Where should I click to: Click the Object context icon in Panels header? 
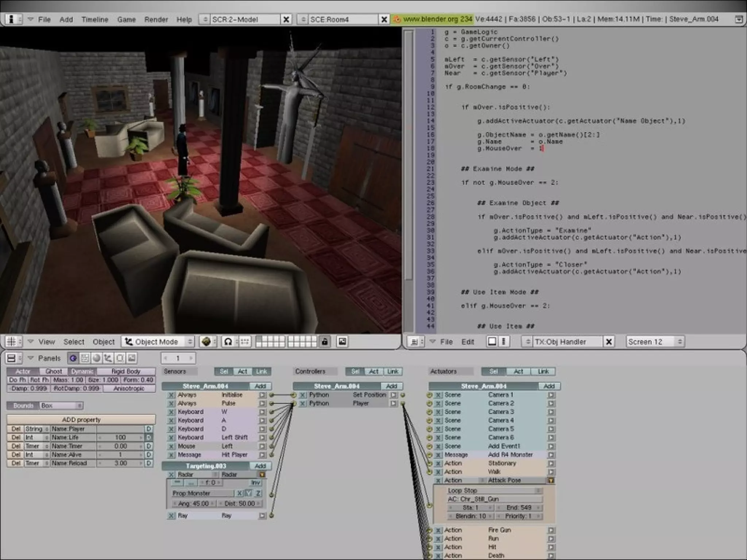coord(108,358)
